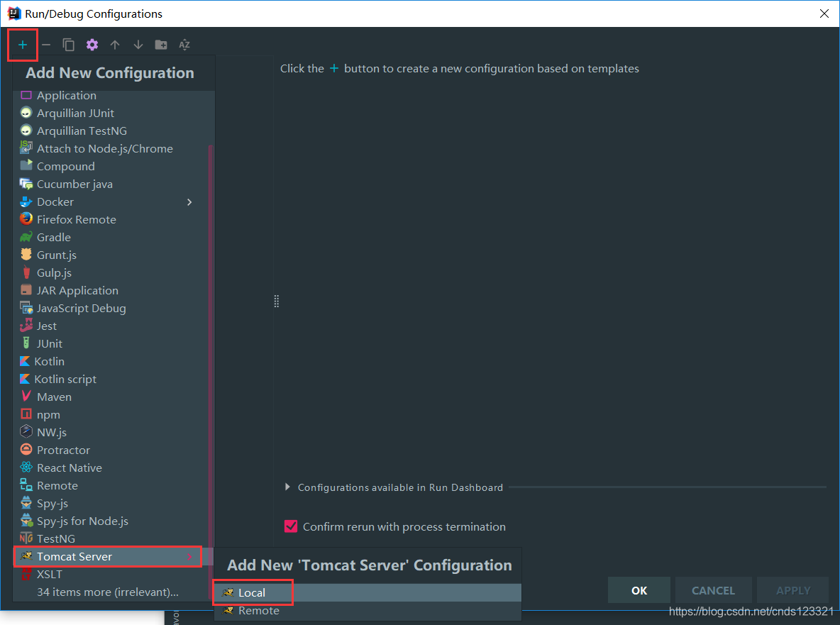Select TestNG configuration type
This screenshot has width=840, height=625.
[x=114, y=538]
